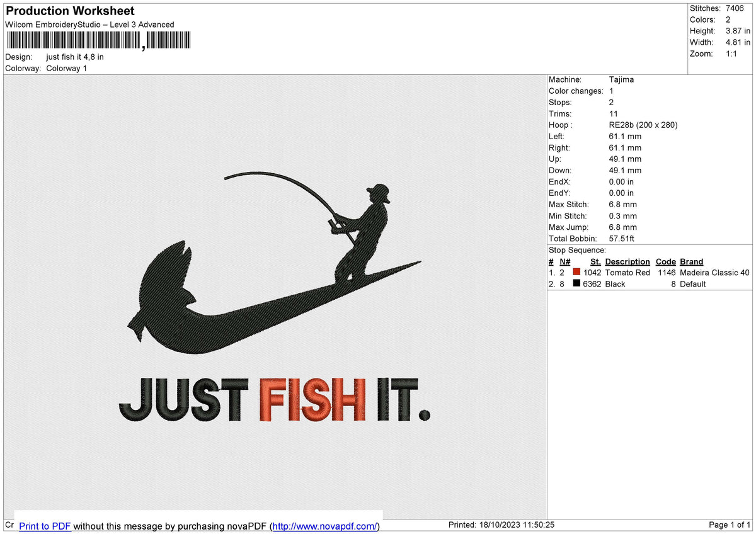Screen dimensions: 756x534
Task: Click the 'Default' brand cell
Action: pyautogui.click(x=693, y=284)
